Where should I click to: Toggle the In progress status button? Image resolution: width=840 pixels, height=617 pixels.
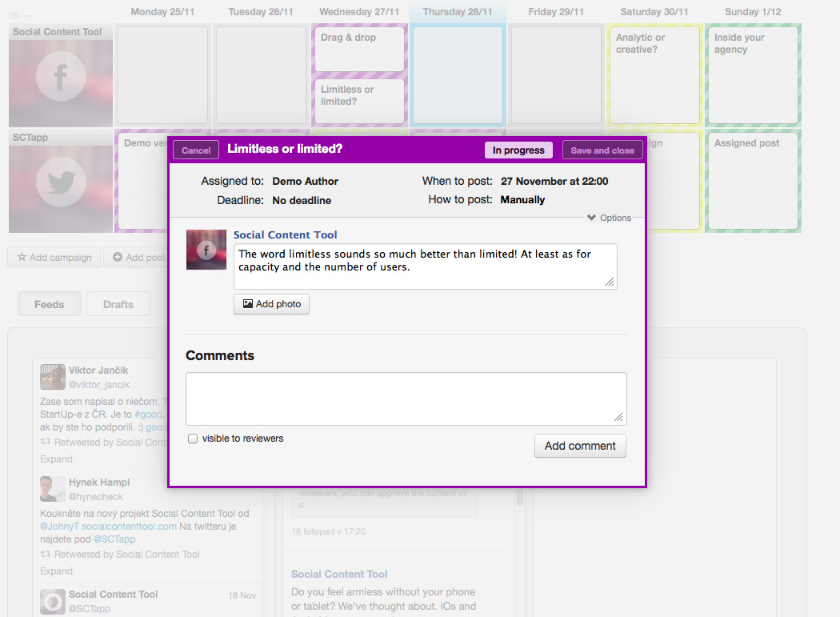(518, 150)
